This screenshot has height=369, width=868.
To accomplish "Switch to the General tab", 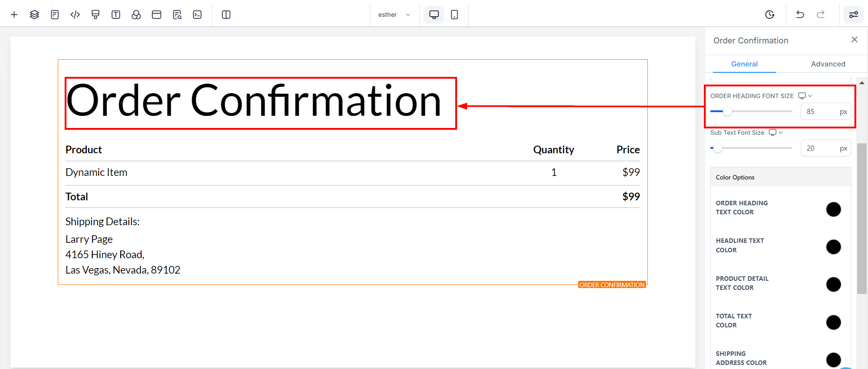I will point(745,64).
